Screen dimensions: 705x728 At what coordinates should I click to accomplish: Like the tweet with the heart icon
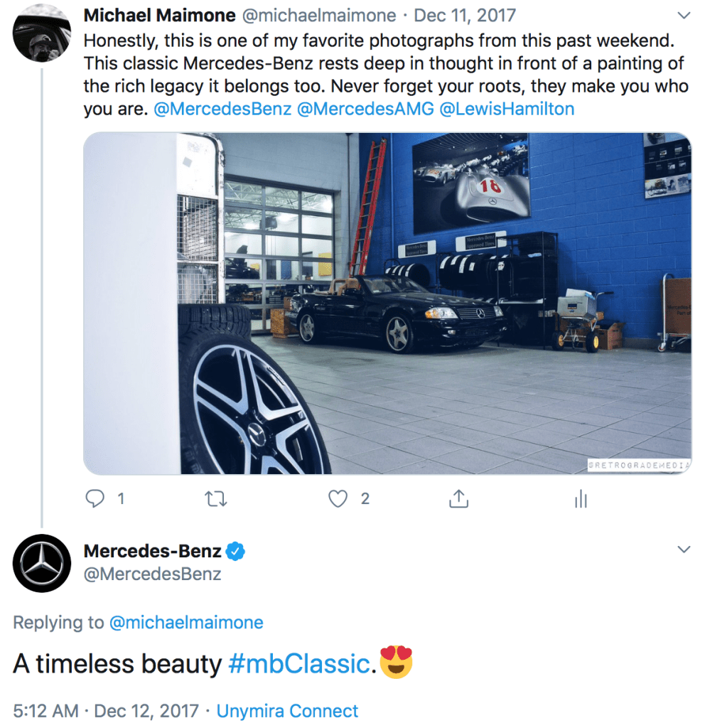click(338, 499)
